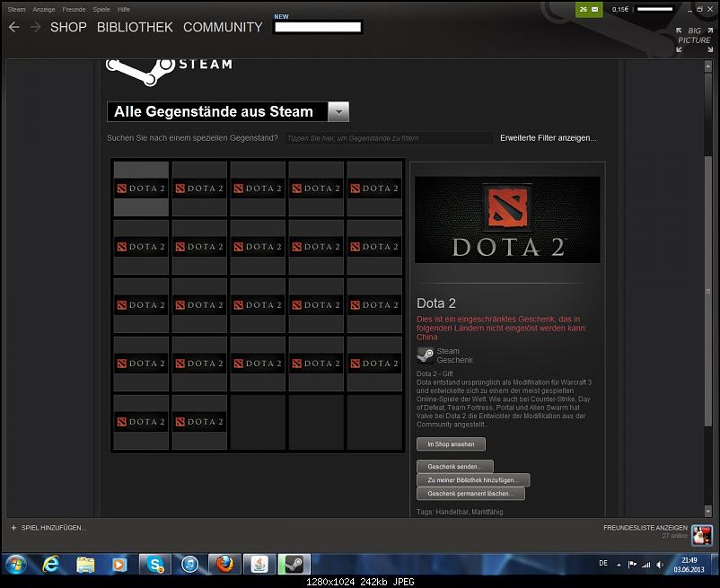This screenshot has height=588, width=720.
Task: Switch to Big Picture mode
Action: (694, 39)
